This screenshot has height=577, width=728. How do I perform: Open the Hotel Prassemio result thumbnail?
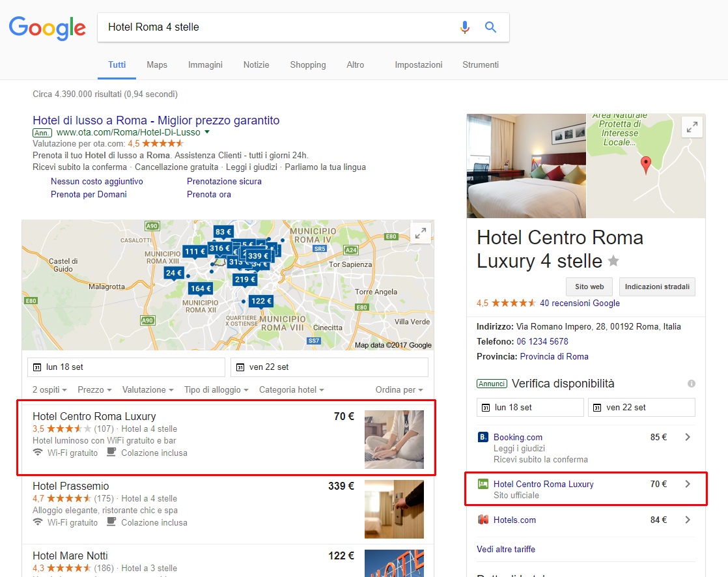[394, 509]
